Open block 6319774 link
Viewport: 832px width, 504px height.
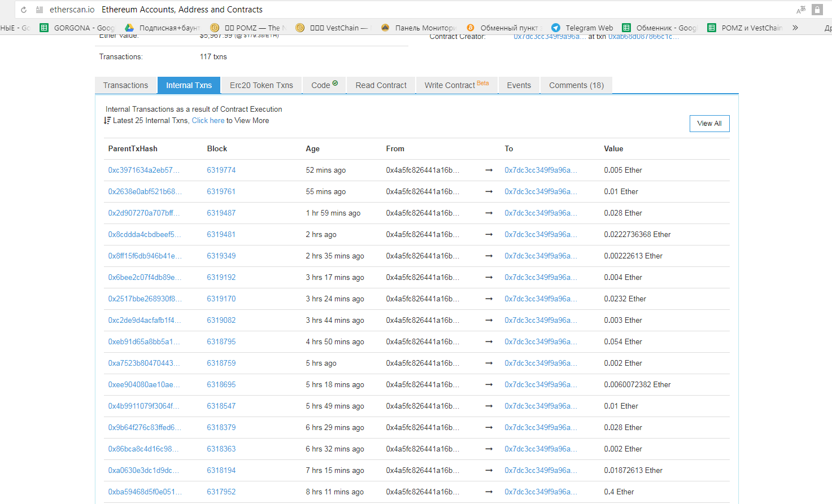pos(221,170)
